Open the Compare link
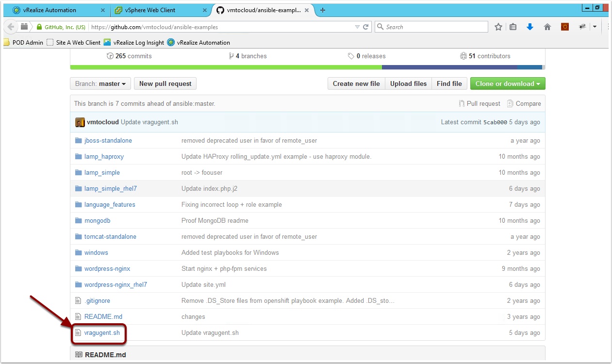612x364 pixels. click(x=524, y=104)
